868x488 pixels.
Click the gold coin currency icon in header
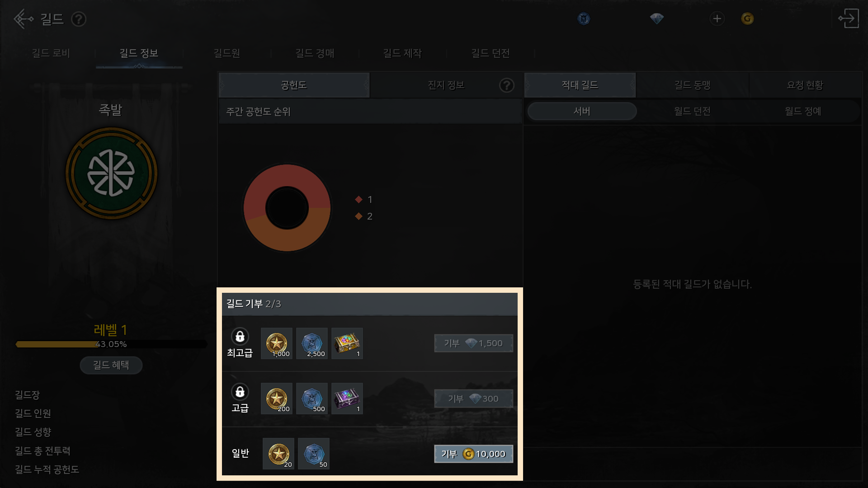coord(747,19)
